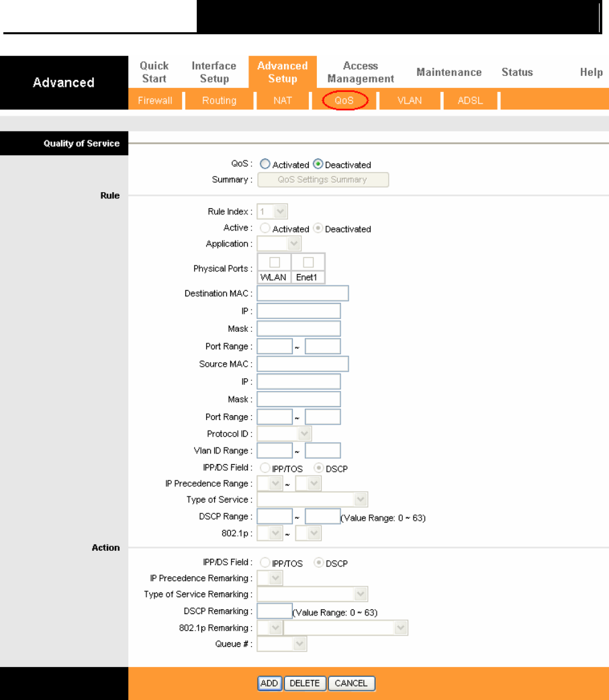Switch to Advanced Setup tab
The height and width of the screenshot is (700, 609).
(x=283, y=72)
